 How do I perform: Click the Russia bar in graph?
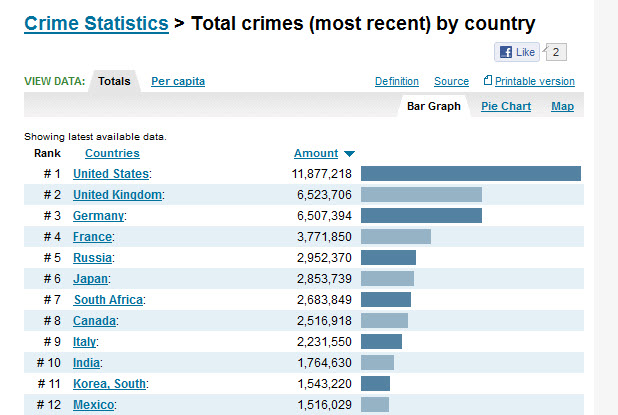(388, 258)
